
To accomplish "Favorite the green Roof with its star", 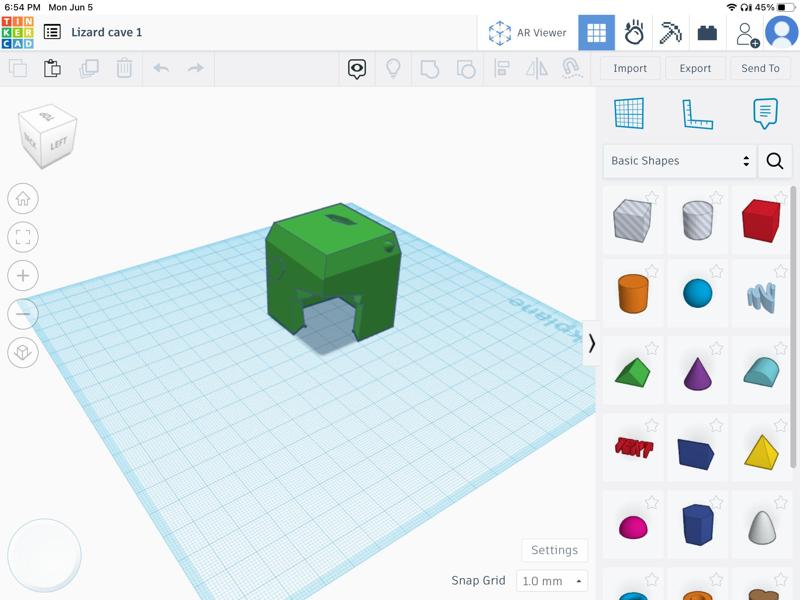I will 652,348.
